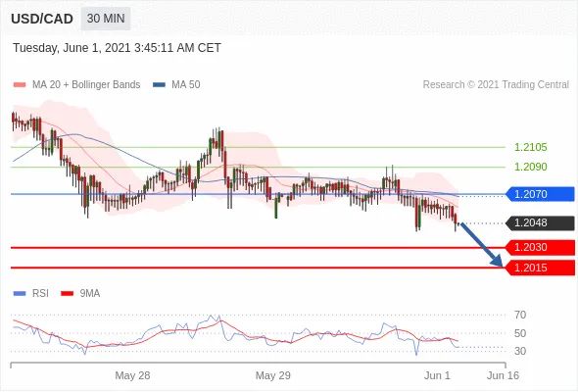
Task: Click the green 1.2105 resistance label
Action: 530,148
